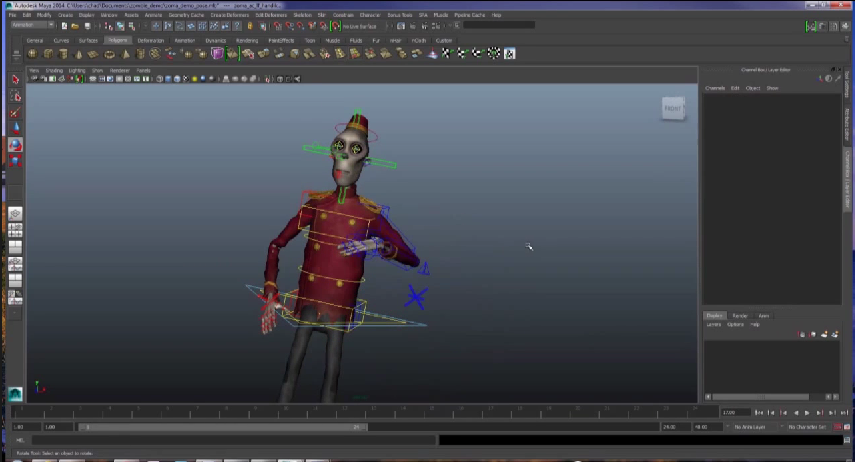855x462 pixels.
Task: Toggle the auto keyframe button
Action: pyautogui.click(x=836, y=427)
